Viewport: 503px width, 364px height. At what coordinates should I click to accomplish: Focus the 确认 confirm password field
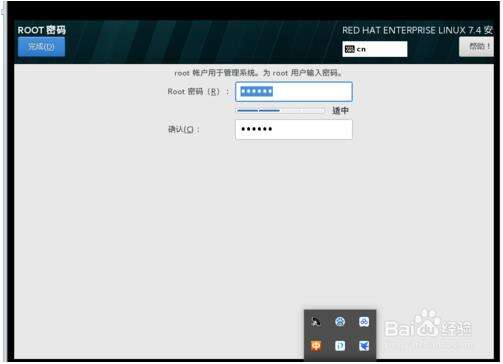(x=294, y=129)
